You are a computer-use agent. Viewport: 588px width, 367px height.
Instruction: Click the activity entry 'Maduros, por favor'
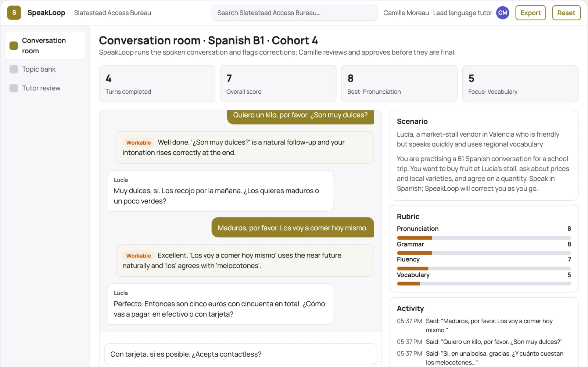(x=484, y=325)
